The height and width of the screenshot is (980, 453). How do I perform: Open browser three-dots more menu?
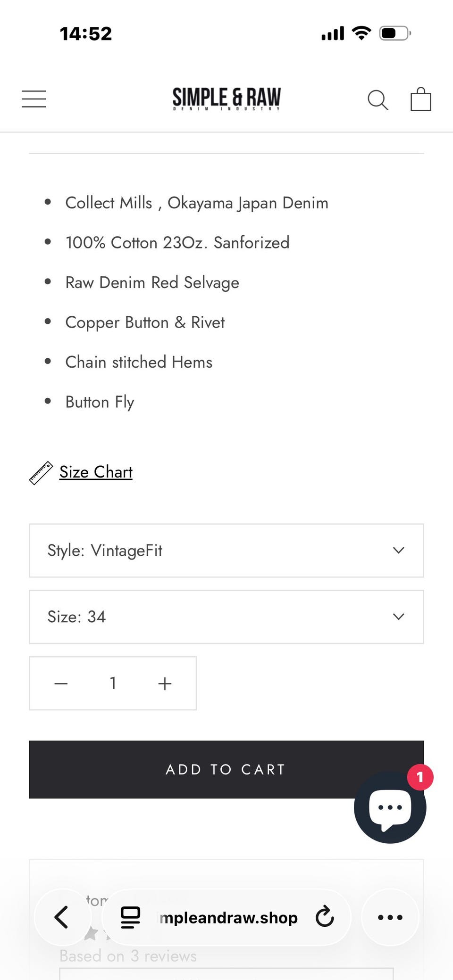pyautogui.click(x=390, y=917)
